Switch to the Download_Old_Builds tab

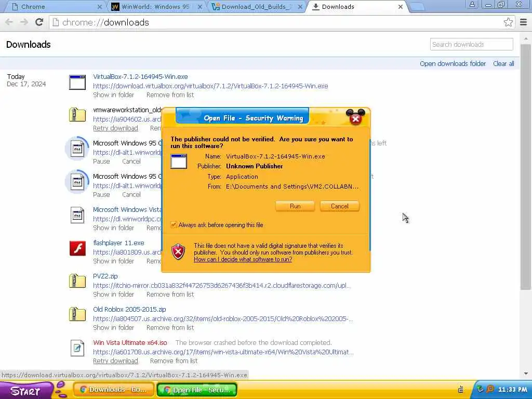(x=256, y=7)
